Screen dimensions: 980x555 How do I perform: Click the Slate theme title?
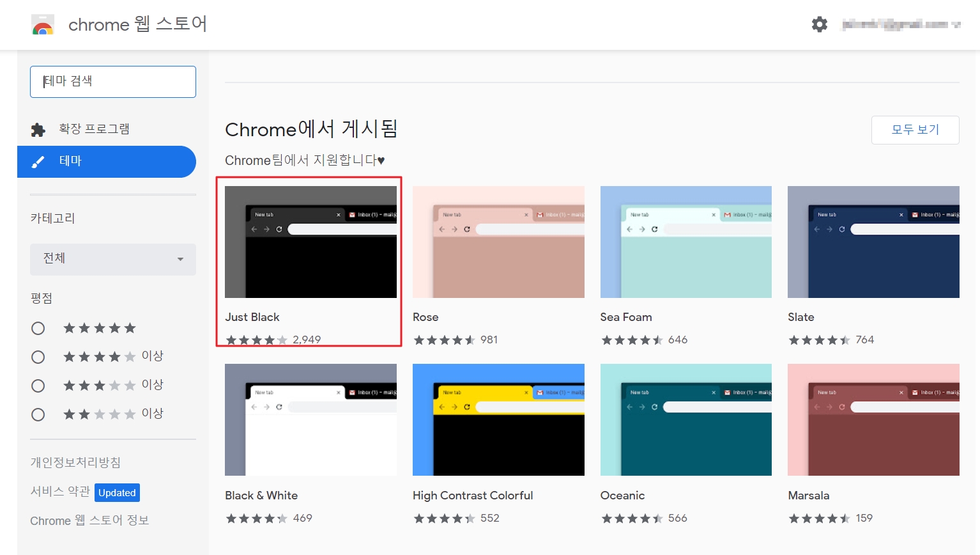(x=801, y=317)
